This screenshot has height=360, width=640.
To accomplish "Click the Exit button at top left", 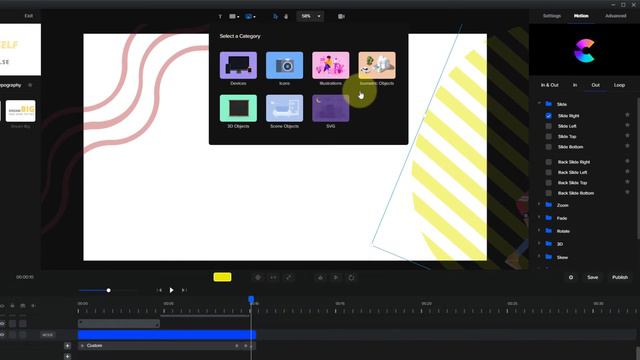I will [x=29, y=16].
